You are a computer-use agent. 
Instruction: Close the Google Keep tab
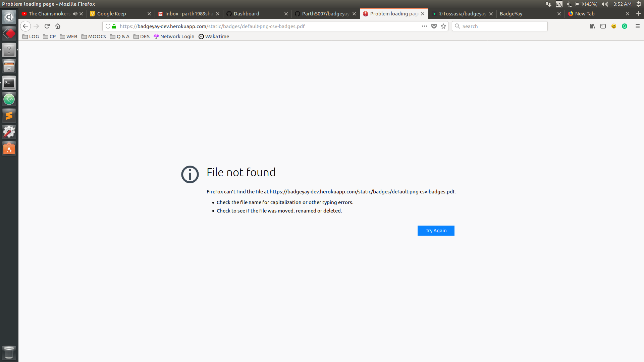149,14
